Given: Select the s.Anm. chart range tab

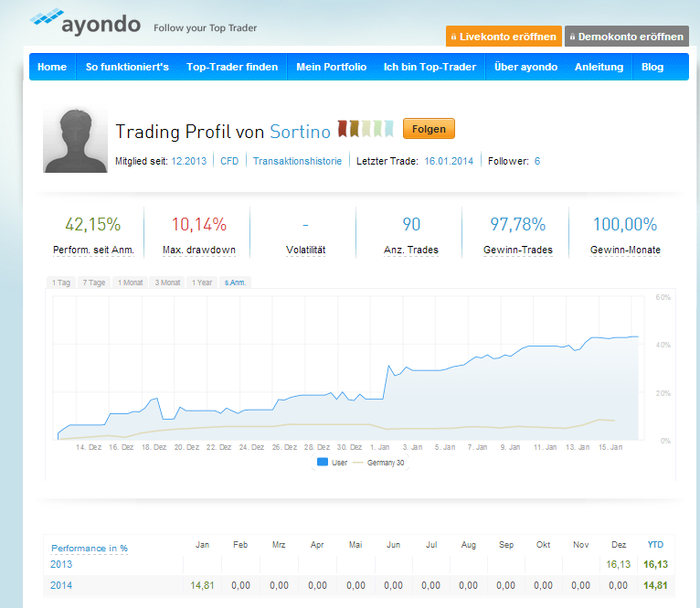Looking at the screenshot, I should coord(235,283).
